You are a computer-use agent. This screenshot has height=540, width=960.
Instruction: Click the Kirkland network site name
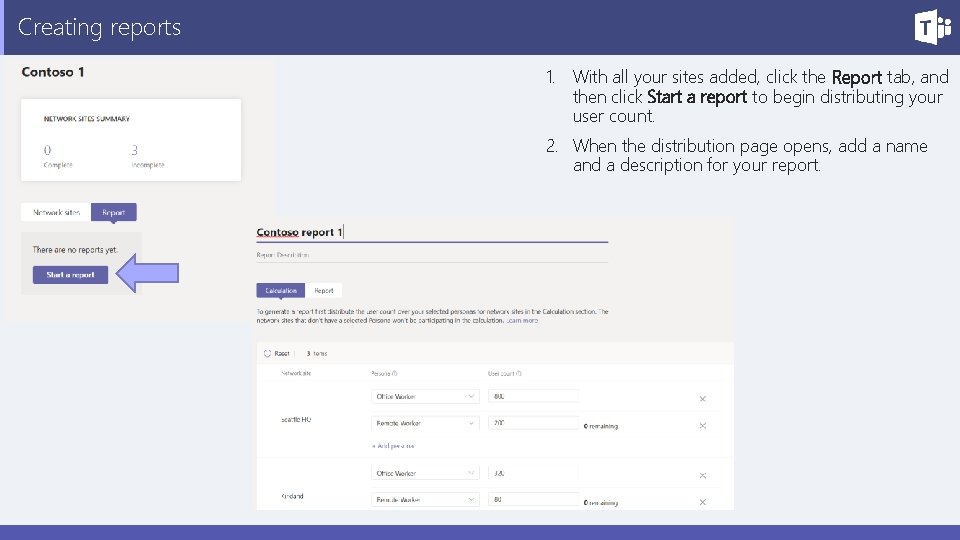(292, 496)
